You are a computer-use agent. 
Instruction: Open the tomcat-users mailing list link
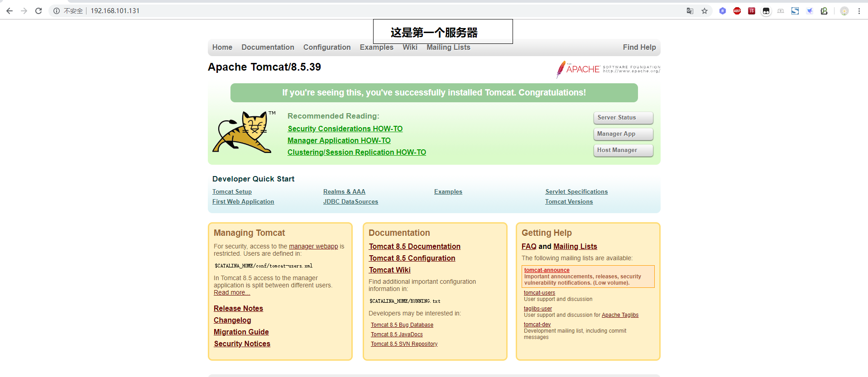(x=539, y=293)
